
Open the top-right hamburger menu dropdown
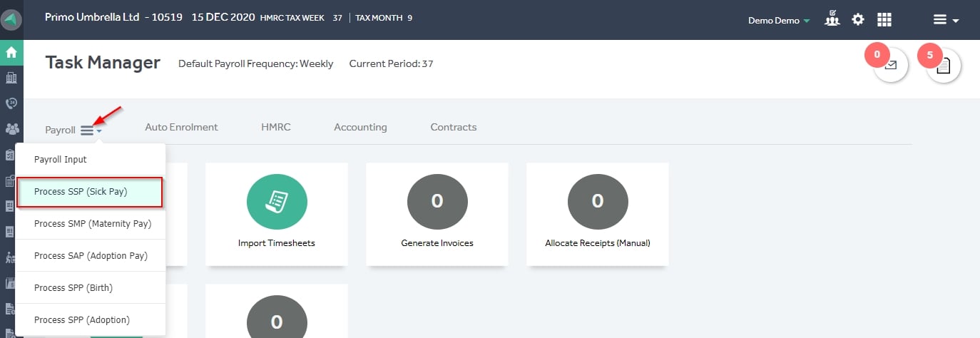946,21
